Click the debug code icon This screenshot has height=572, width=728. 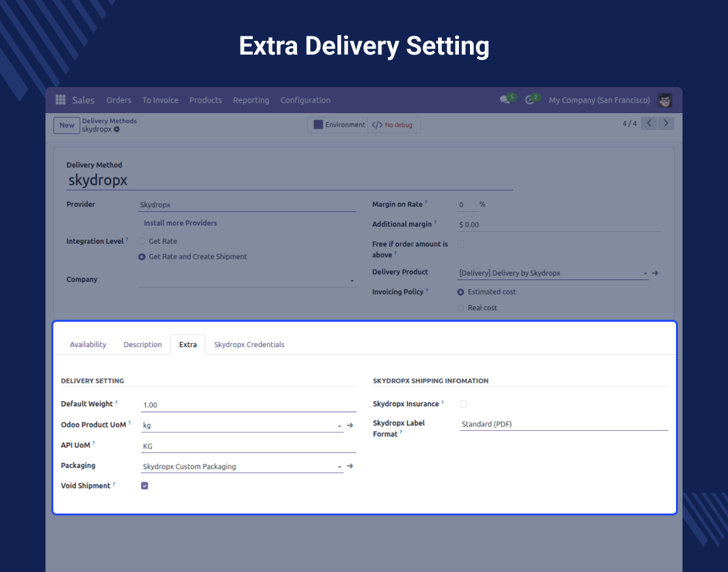pos(377,125)
